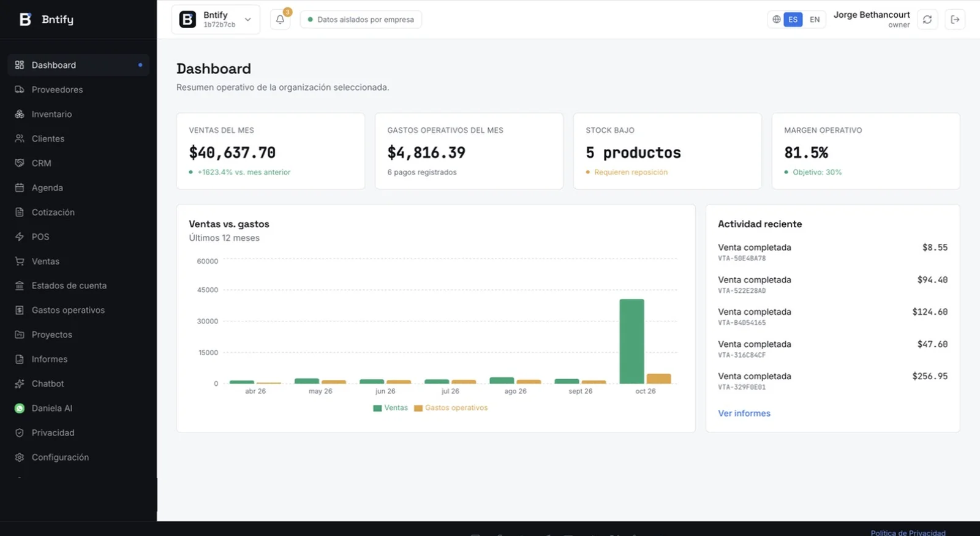This screenshot has width=980, height=536.
Task: Click the Estados de cuenta bank icon
Action: tap(20, 285)
